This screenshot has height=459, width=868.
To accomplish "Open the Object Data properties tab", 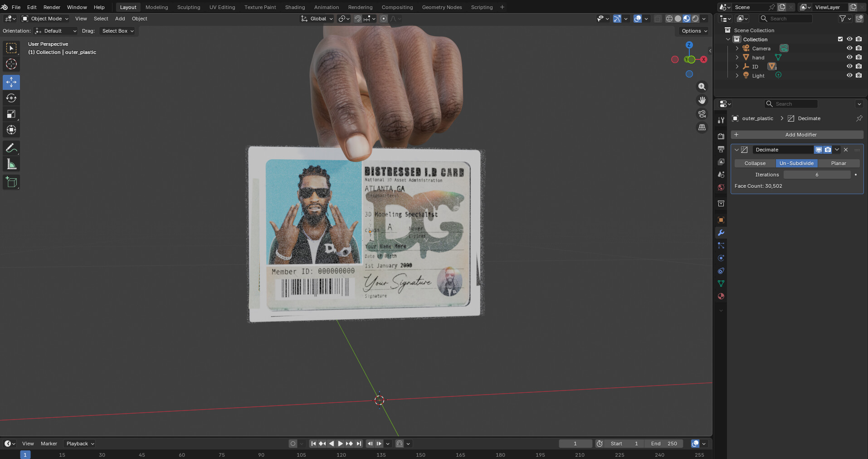I will tap(721, 283).
